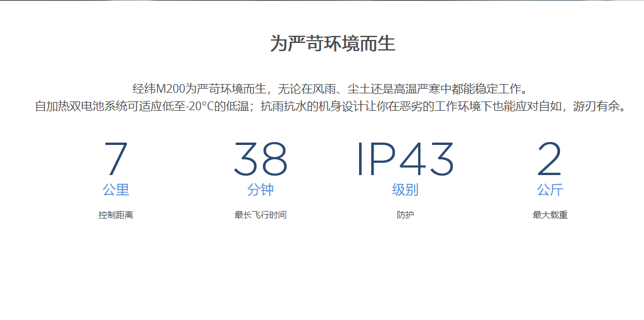
Task: Click the 防护 caption
Action: click(x=405, y=215)
